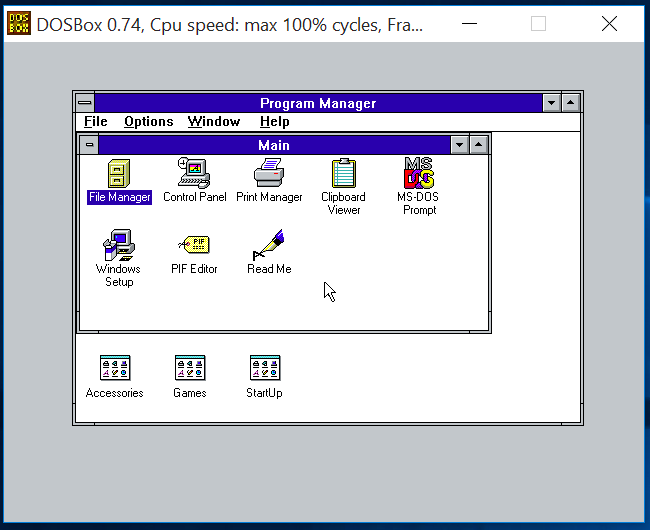Click the 'Read Me' label text
The width and height of the screenshot is (650, 530).
point(269,269)
